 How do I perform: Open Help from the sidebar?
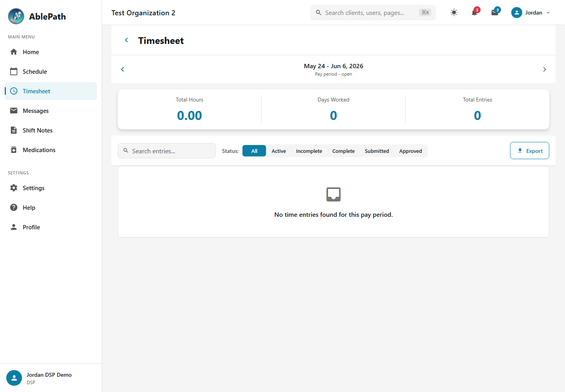pos(51,207)
